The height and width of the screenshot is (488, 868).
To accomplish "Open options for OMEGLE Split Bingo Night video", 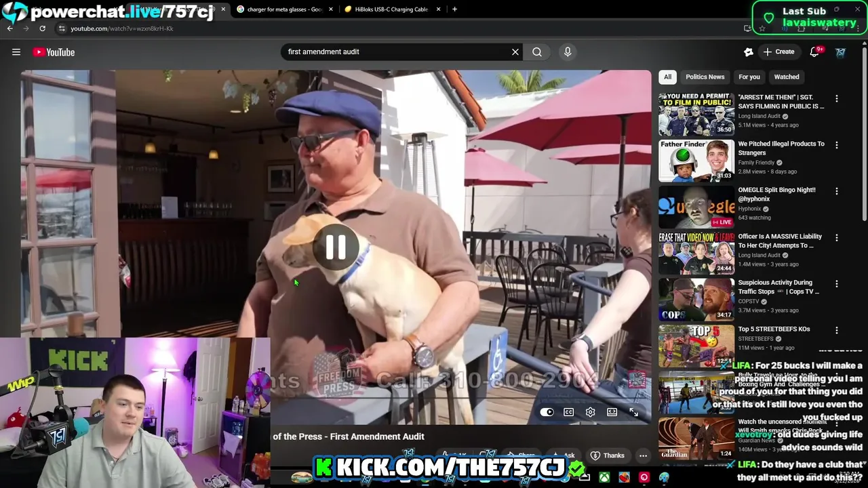I will (x=837, y=191).
